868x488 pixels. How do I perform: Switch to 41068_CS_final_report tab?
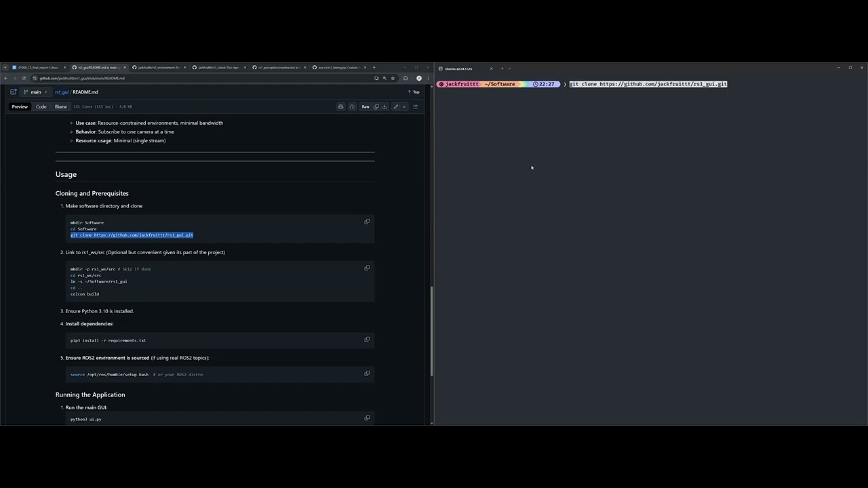coord(37,67)
